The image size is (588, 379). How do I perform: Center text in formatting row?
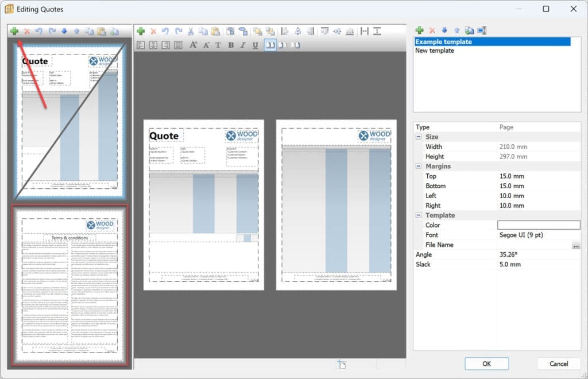click(x=153, y=45)
